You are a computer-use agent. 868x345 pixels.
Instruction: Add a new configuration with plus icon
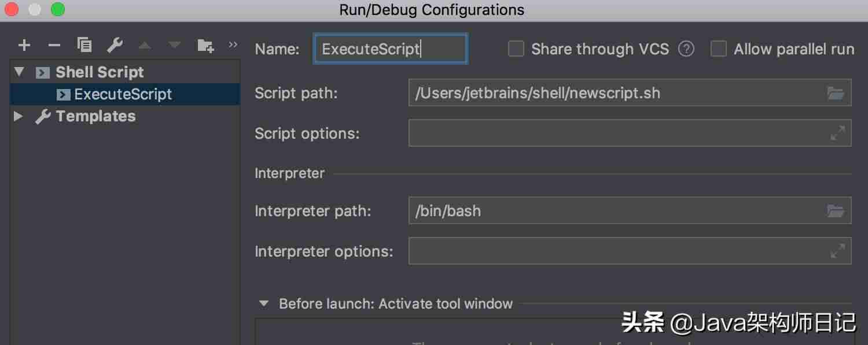24,45
